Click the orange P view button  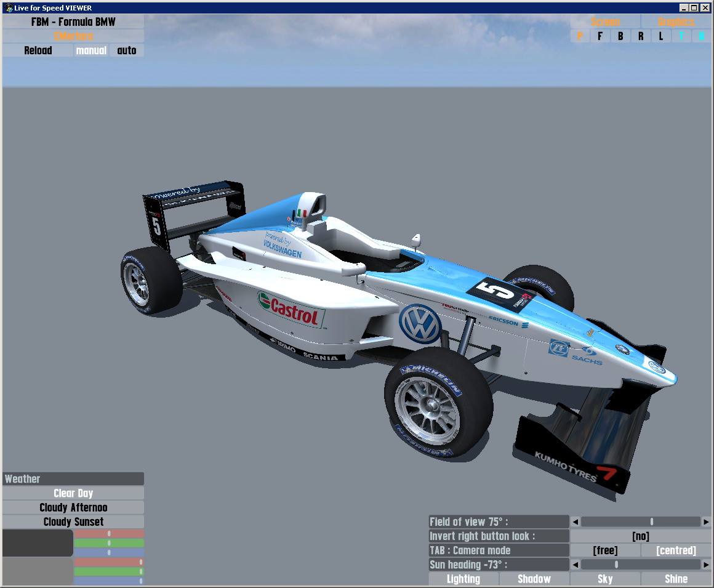580,36
